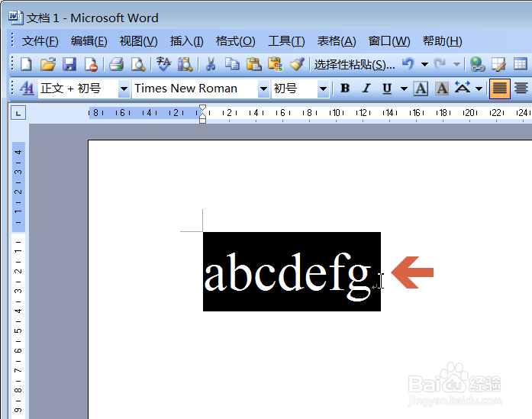Insert Hyperlink using the globe icon
The image size is (532, 419).
477,64
